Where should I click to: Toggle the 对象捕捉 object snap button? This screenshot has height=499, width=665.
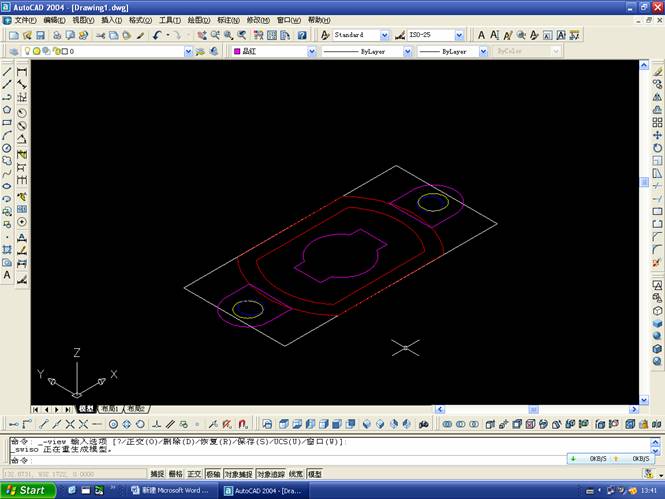[x=237, y=474]
